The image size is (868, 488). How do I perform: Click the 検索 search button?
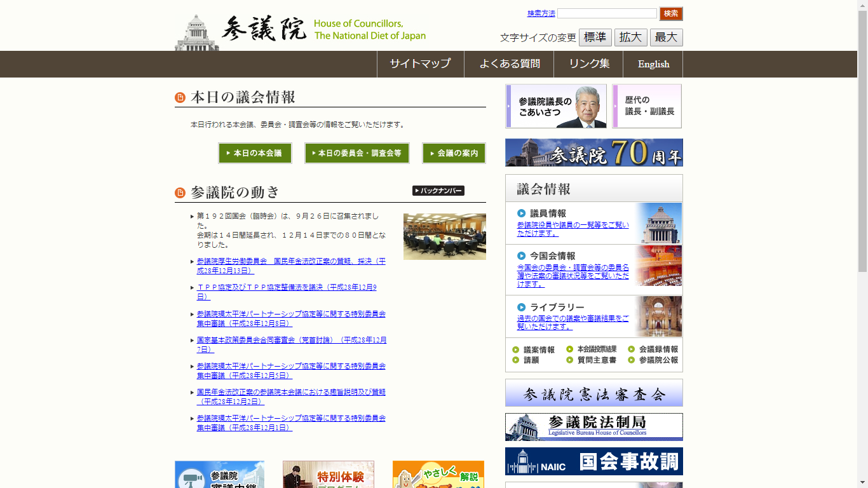(x=671, y=13)
